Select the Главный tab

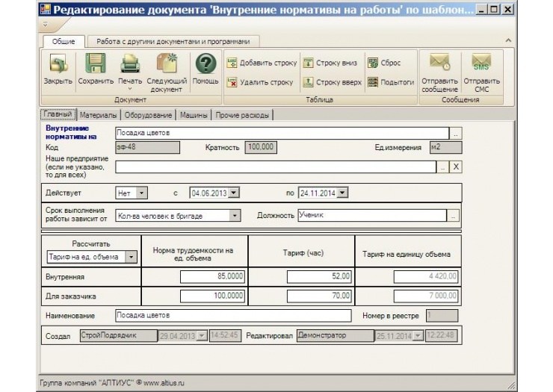point(58,114)
